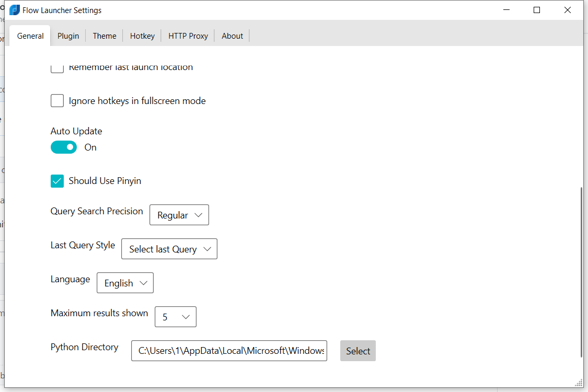Enable Ignore hotkeys in fullscreen mode
Image resolution: width=588 pixels, height=392 pixels.
pos(57,100)
